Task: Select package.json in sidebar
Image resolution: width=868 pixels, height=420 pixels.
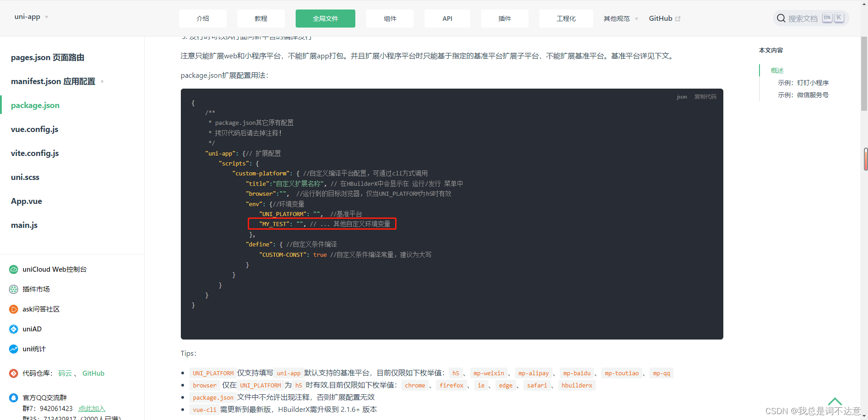Action: [x=35, y=105]
